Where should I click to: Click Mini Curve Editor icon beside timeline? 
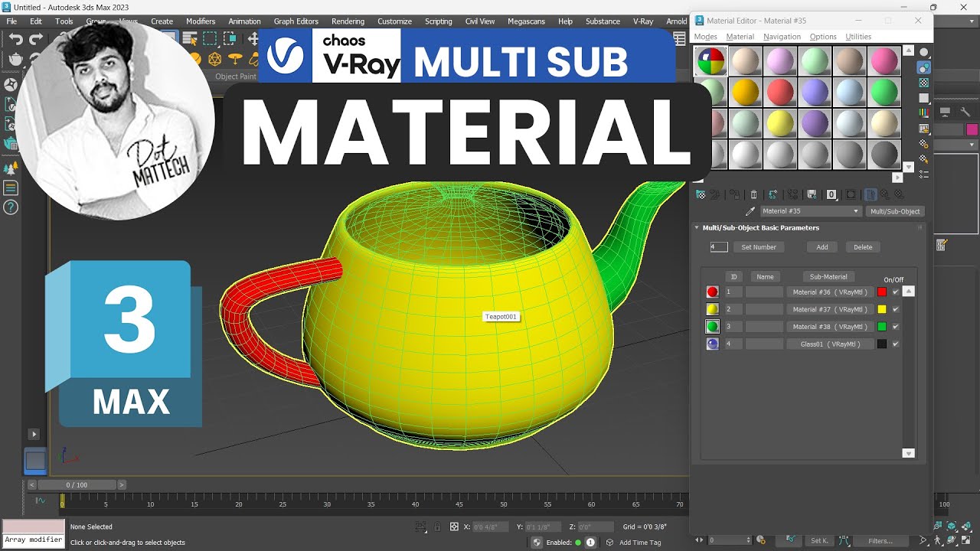(x=41, y=500)
